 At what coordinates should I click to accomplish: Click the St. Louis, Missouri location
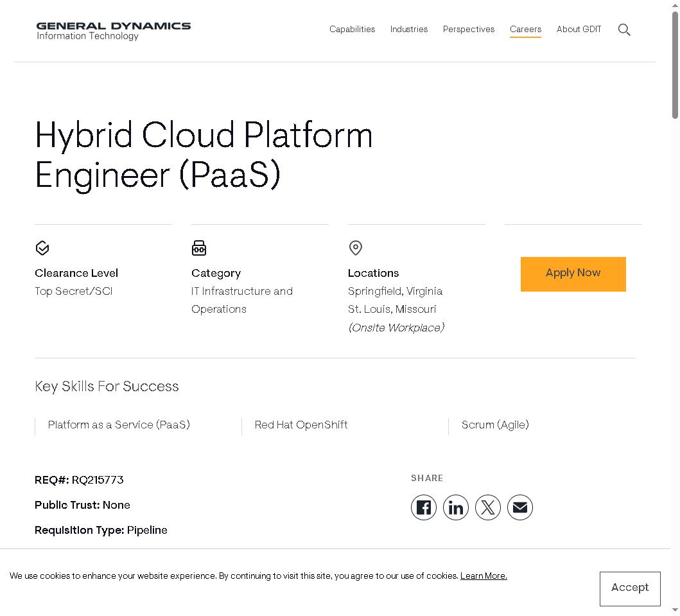point(392,310)
